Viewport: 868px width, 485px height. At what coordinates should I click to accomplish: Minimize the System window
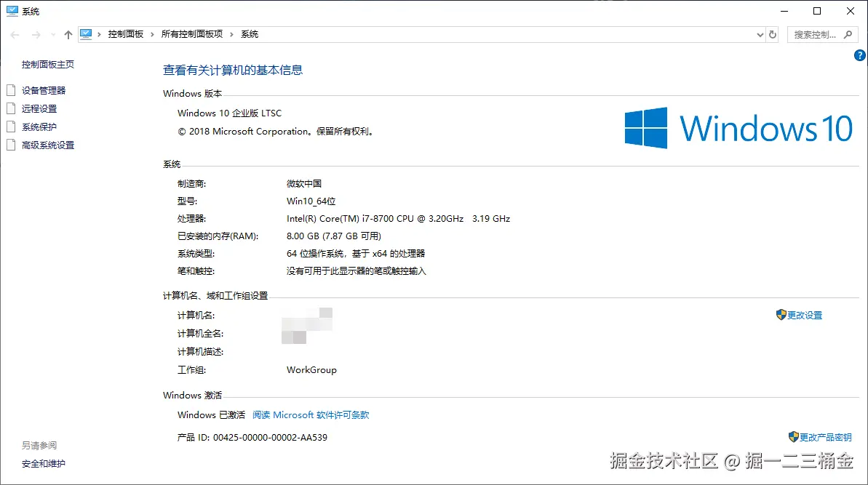click(x=784, y=11)
